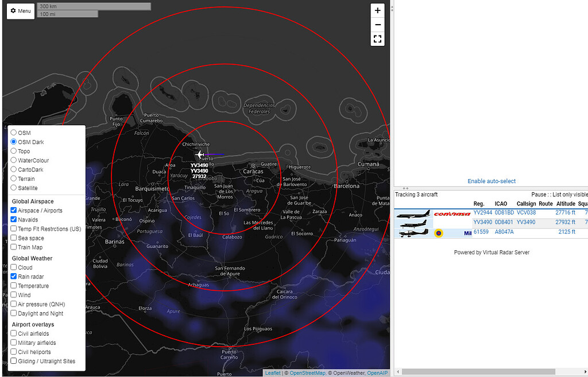Screen dimensions: 588x377
Task: Click the turboprop silhouette for YV3490
Action: coord(412,223)
